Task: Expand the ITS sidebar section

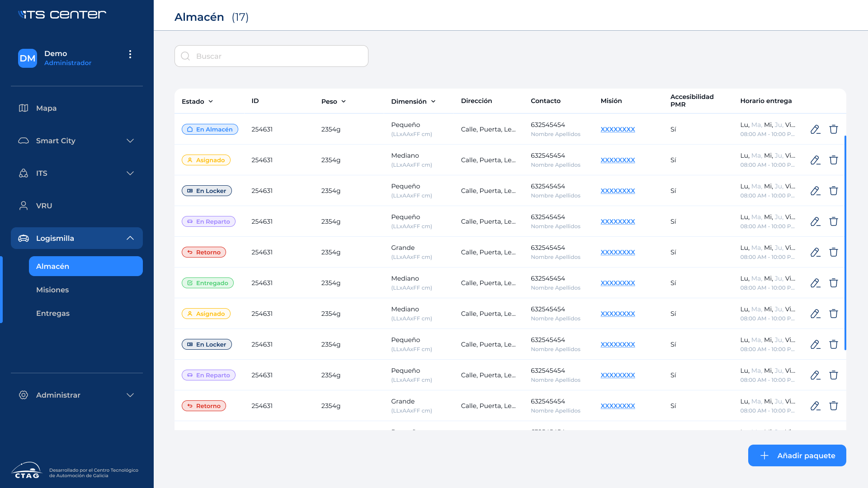Action: 130,173
